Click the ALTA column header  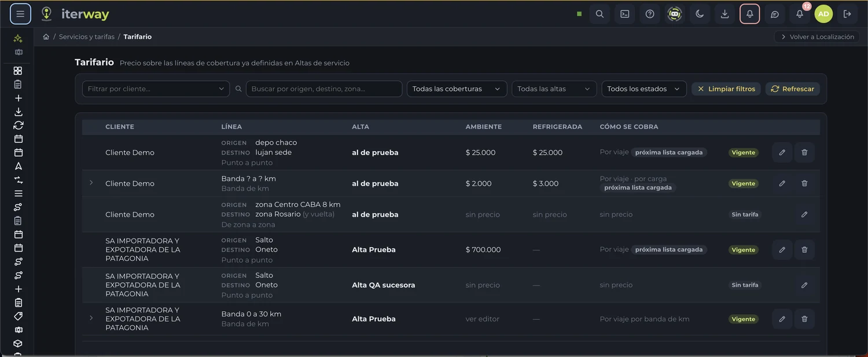(361, 127)
